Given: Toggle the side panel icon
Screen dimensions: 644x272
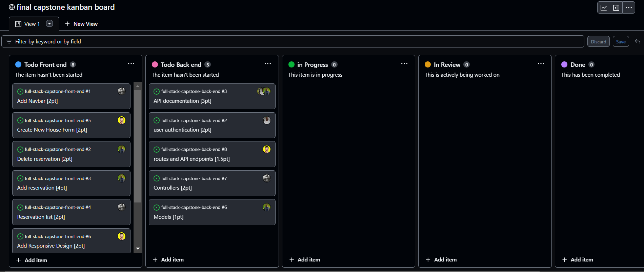Looking at the screenshot, I should (616, 7).
